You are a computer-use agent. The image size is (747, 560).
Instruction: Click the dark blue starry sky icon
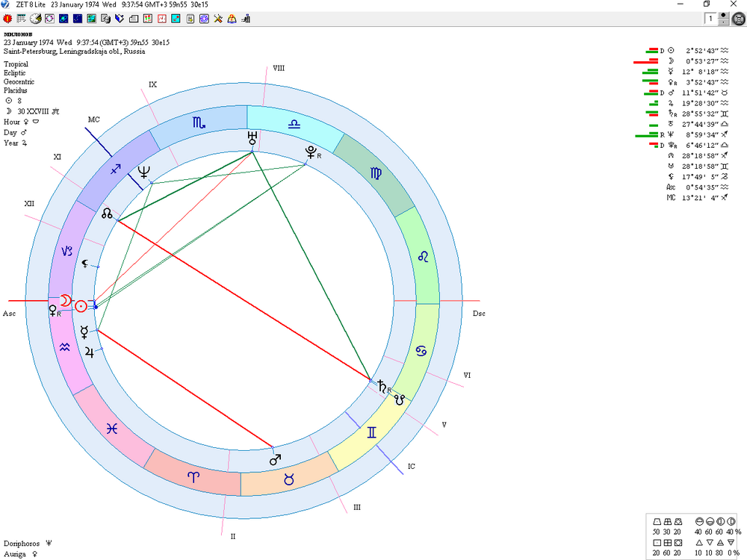tap(78, 19)
